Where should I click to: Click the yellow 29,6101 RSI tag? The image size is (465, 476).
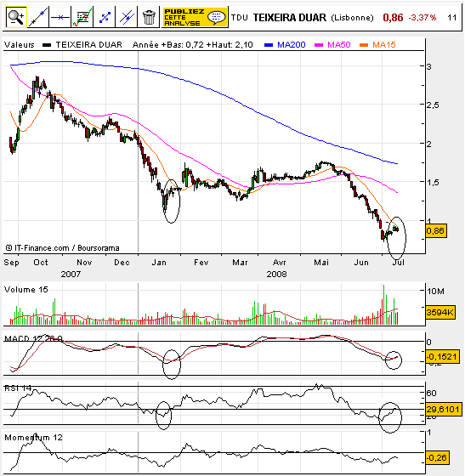tap(444, 410)
